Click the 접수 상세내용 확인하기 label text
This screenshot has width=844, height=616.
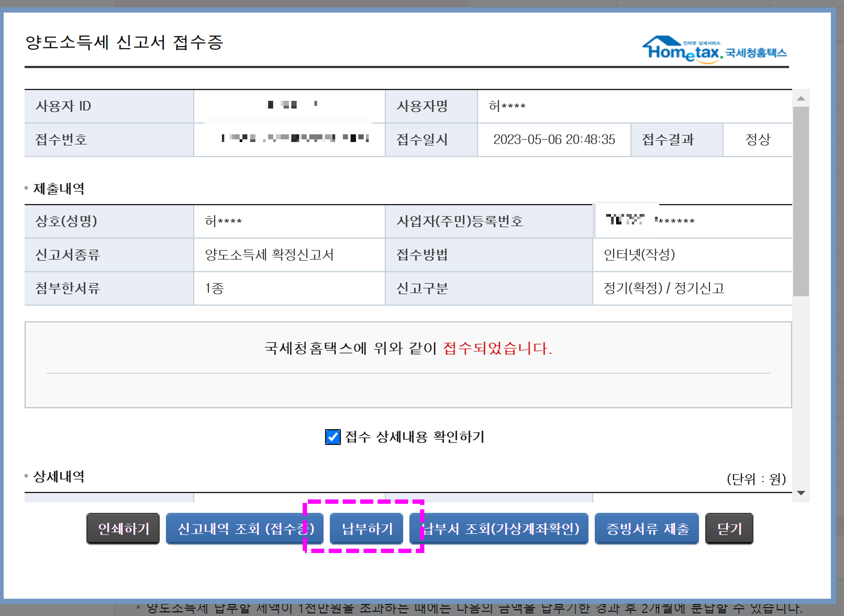414,437
